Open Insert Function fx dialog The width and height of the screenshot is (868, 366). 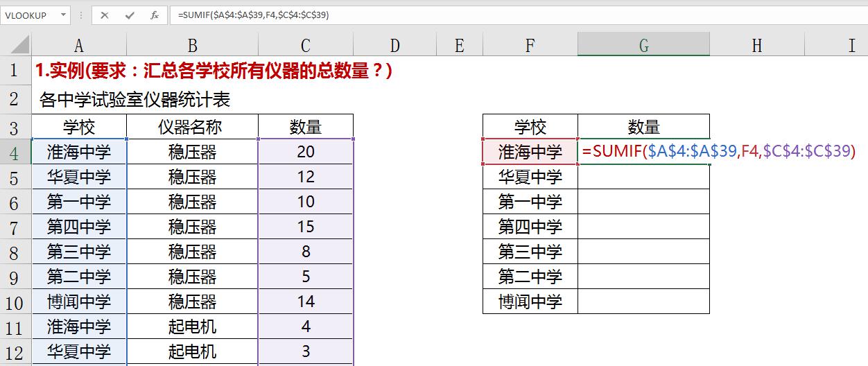(155, 15)
